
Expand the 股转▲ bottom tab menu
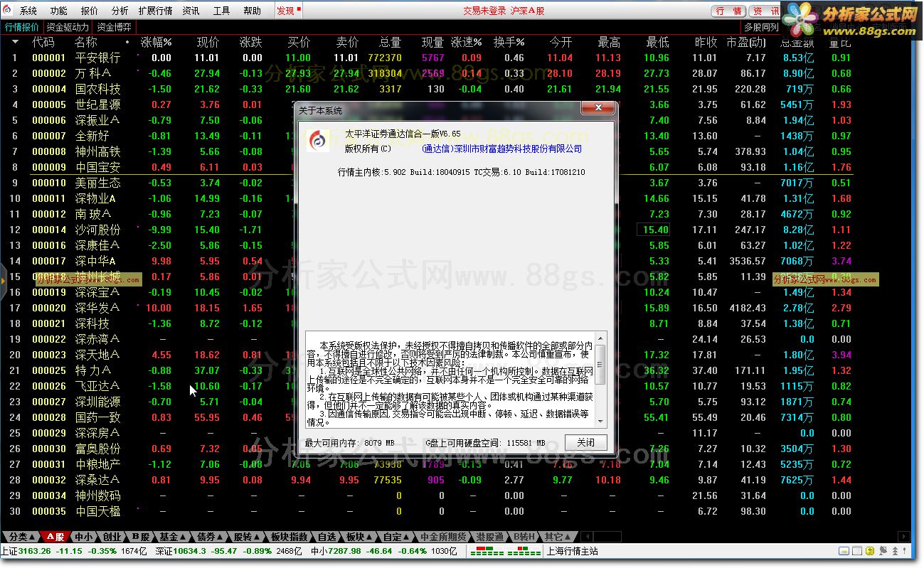[x=248, y=537]
